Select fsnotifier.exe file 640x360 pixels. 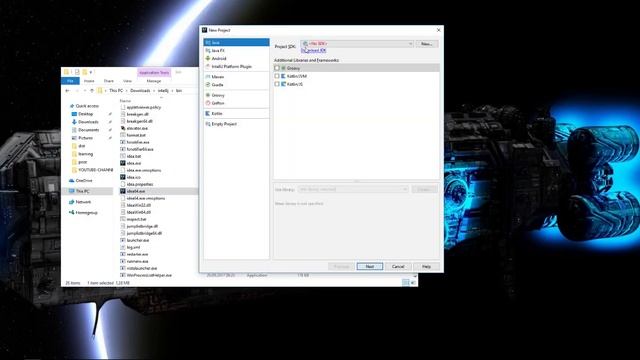[x=138, y=142]
